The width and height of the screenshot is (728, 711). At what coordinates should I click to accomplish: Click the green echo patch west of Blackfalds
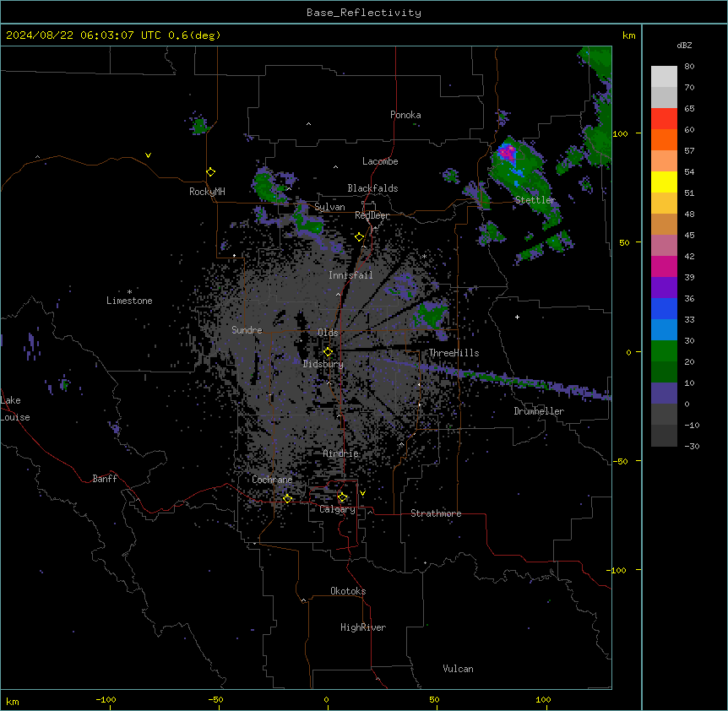267,187
